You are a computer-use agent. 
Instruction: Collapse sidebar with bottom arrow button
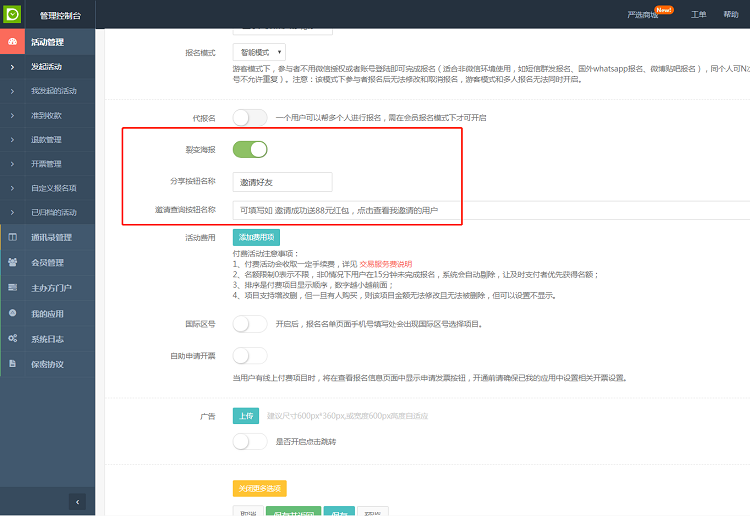click(77, 501)
